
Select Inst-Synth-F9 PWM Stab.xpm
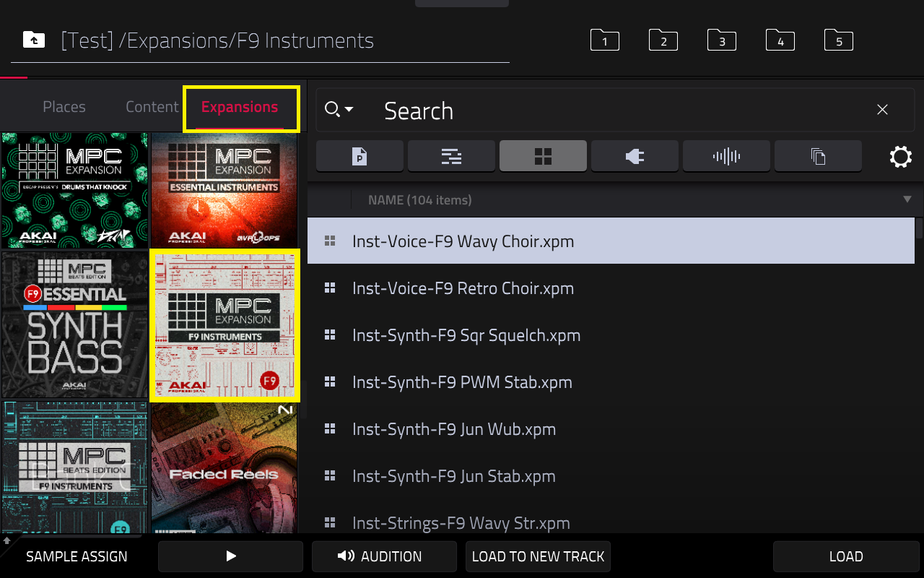[611, 381]
